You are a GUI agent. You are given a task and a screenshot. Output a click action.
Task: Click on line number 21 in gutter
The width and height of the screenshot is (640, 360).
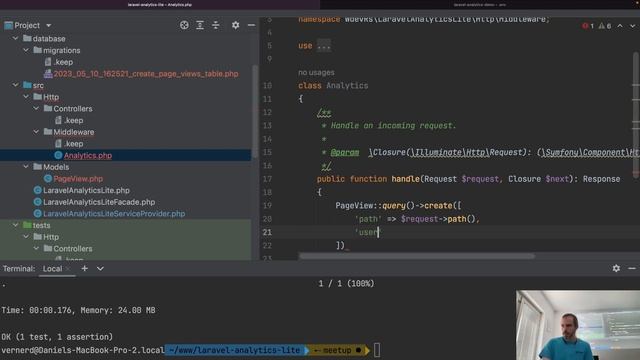[x=267, y=232]
